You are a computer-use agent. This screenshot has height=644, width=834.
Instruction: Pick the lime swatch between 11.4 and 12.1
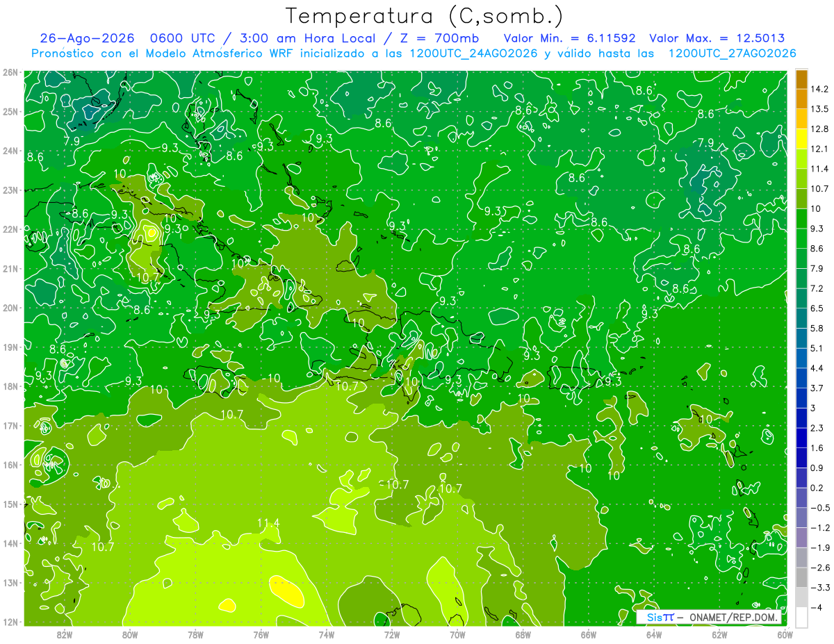801,159
